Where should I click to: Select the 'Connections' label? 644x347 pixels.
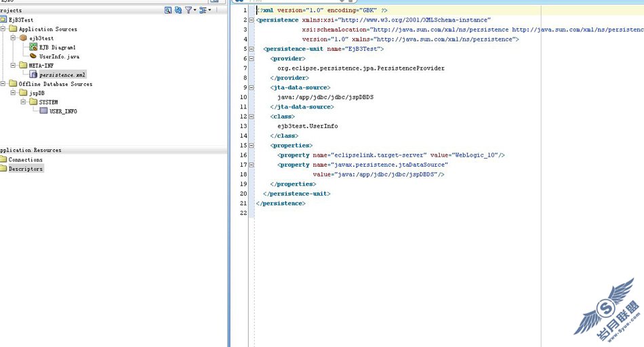(26, 160)
